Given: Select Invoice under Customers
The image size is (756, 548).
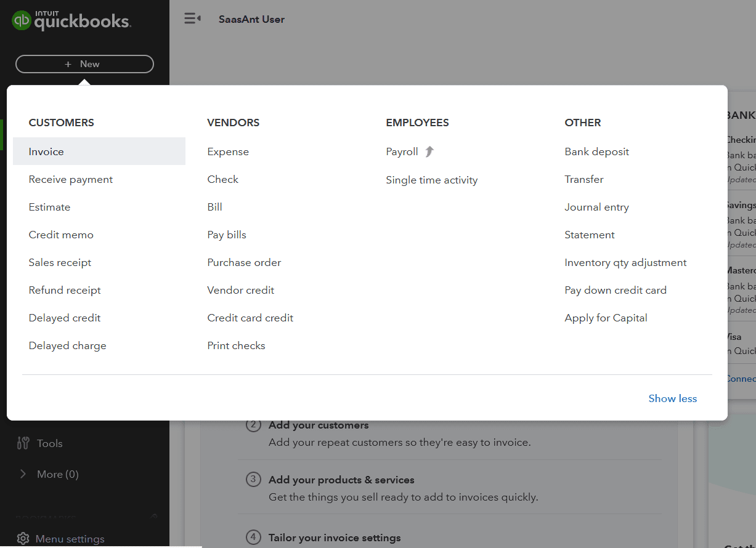Looking at the screenshot, I should 46,151.
